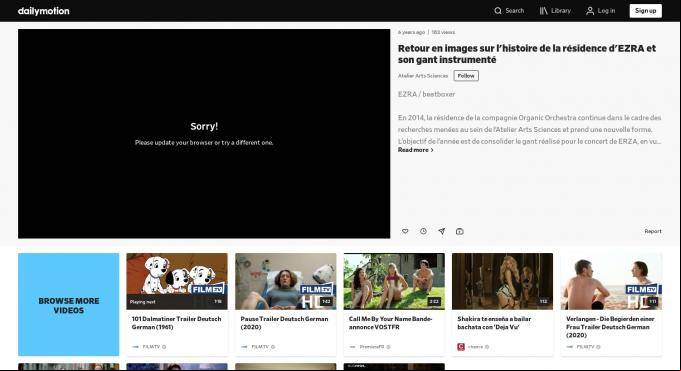Click the chaos channel avatar icon

click(x=461, y=347)
